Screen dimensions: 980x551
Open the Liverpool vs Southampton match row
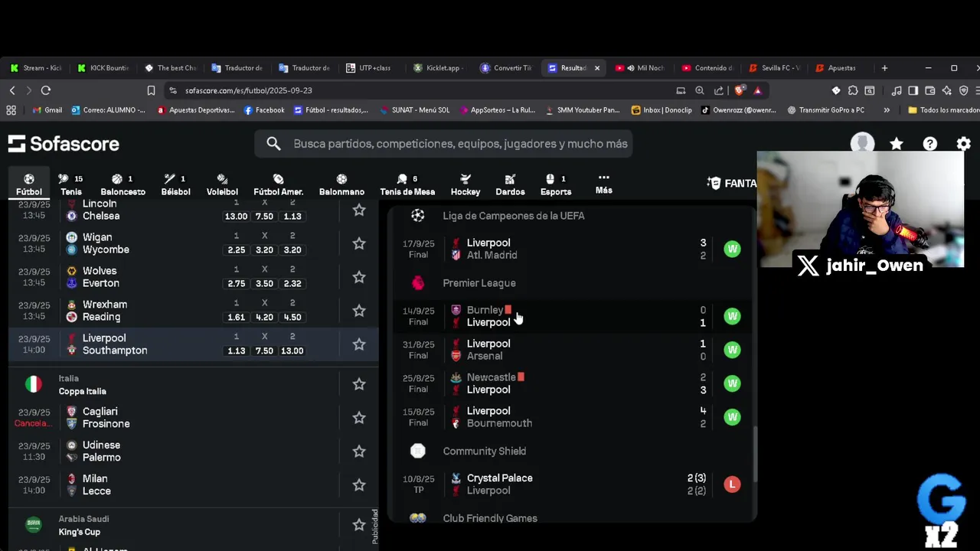click(x=194, y=344)
